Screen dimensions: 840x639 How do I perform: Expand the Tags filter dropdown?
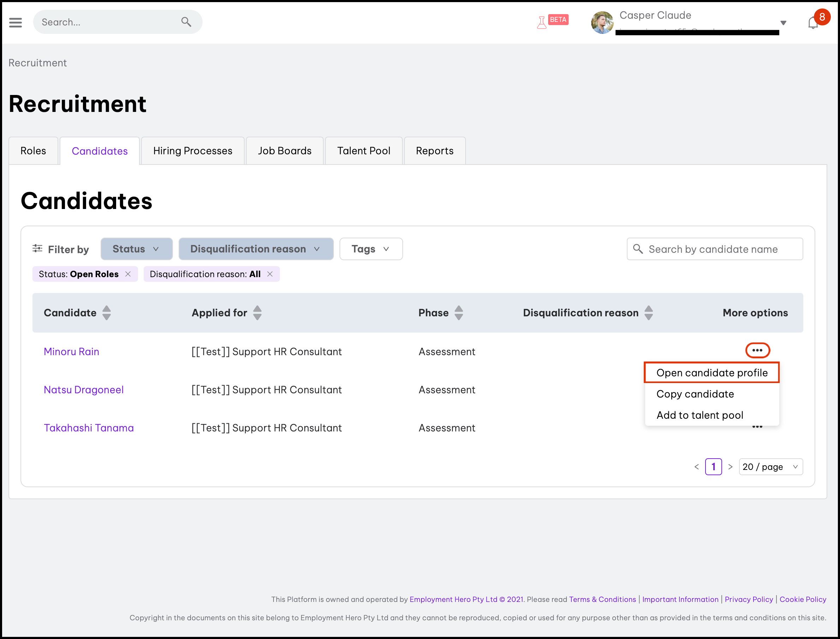tap(371, 249)
